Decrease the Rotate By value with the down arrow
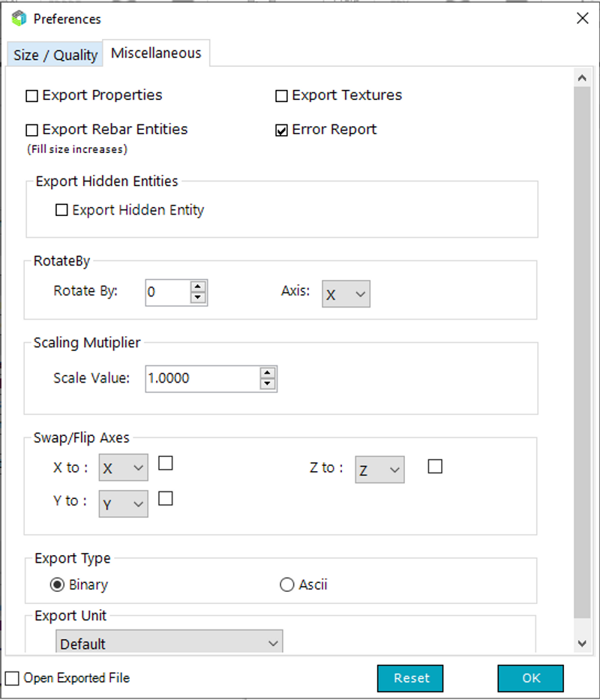Screen dimensions: 600x700 click(x=198, y=298)
